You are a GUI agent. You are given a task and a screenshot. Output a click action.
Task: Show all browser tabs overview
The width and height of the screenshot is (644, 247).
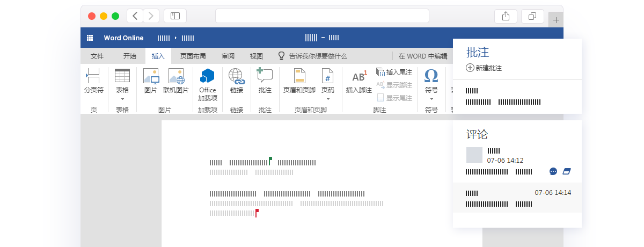[532, 16]
